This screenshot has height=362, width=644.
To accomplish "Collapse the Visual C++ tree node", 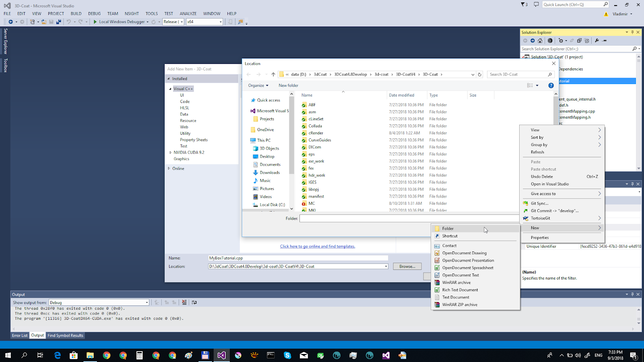I will [170, 88].
